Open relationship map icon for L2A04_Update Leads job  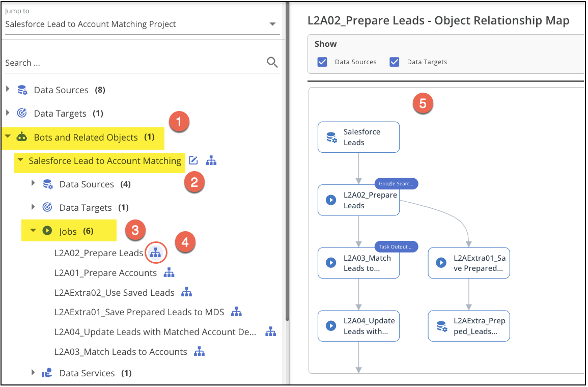[271, 331]
